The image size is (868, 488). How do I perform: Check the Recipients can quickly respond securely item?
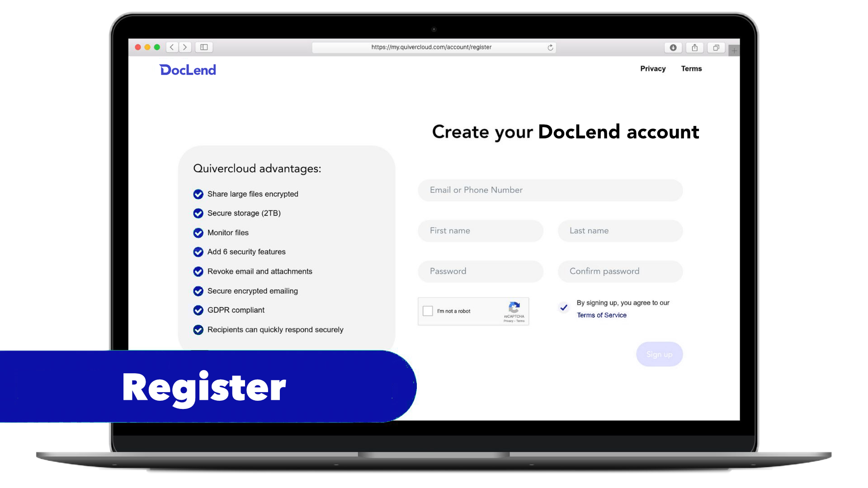tap(198, 329)
